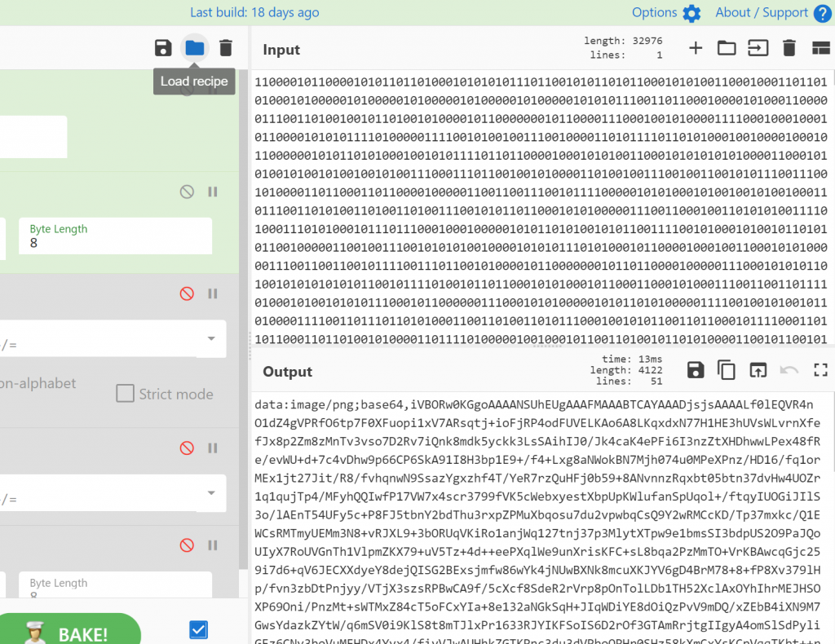Clear the recipe with the trash icon

point(226,48)
